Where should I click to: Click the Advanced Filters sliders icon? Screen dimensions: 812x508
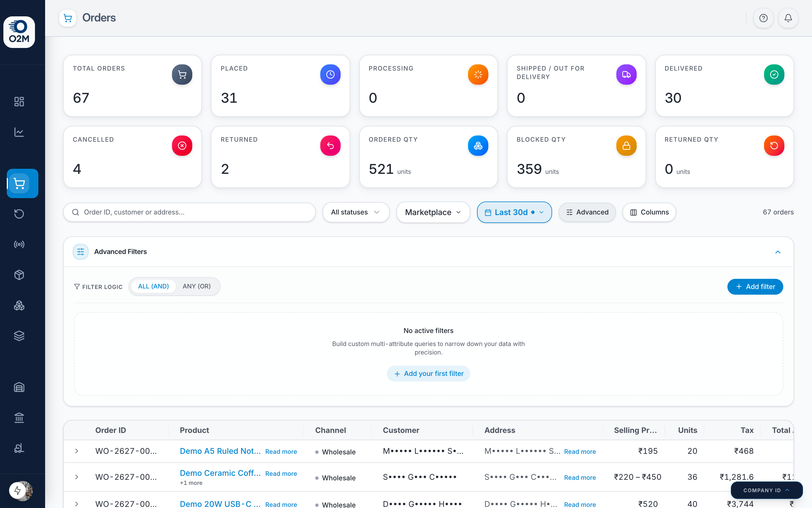point(81,252)
